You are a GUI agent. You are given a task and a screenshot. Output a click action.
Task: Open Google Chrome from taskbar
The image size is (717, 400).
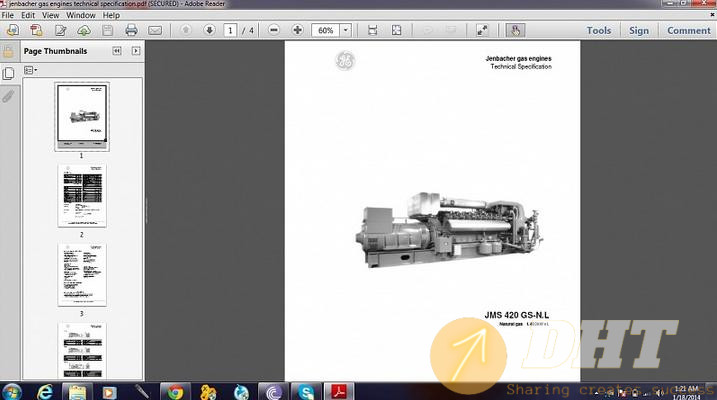175,392
